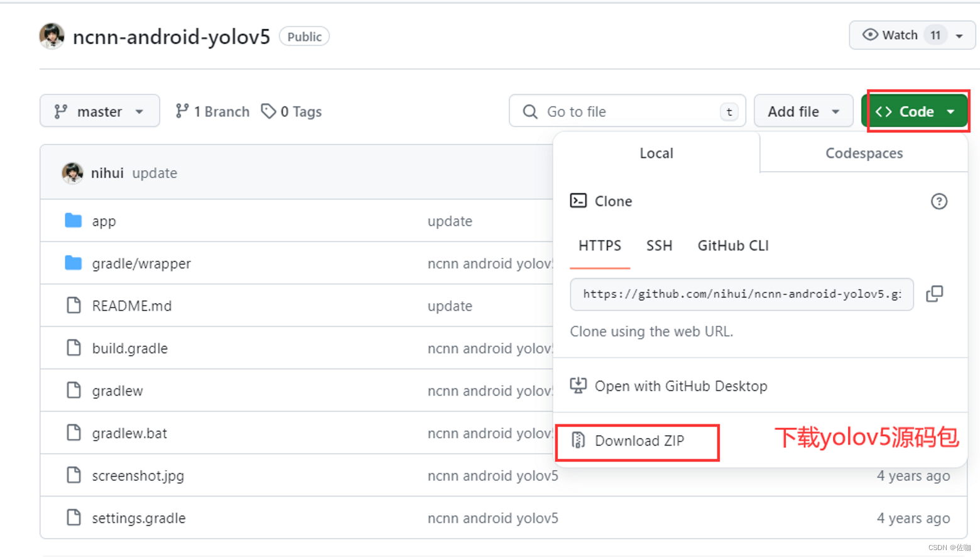Open the 0 Tags link
This screenshot has width=980, height=557.
291,111
